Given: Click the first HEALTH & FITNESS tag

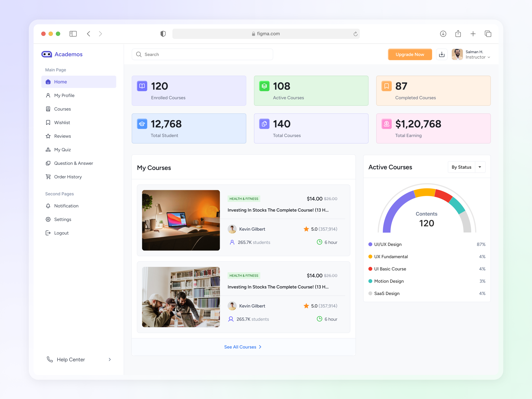Looking at the screenshot, I should tap(244, 199).
